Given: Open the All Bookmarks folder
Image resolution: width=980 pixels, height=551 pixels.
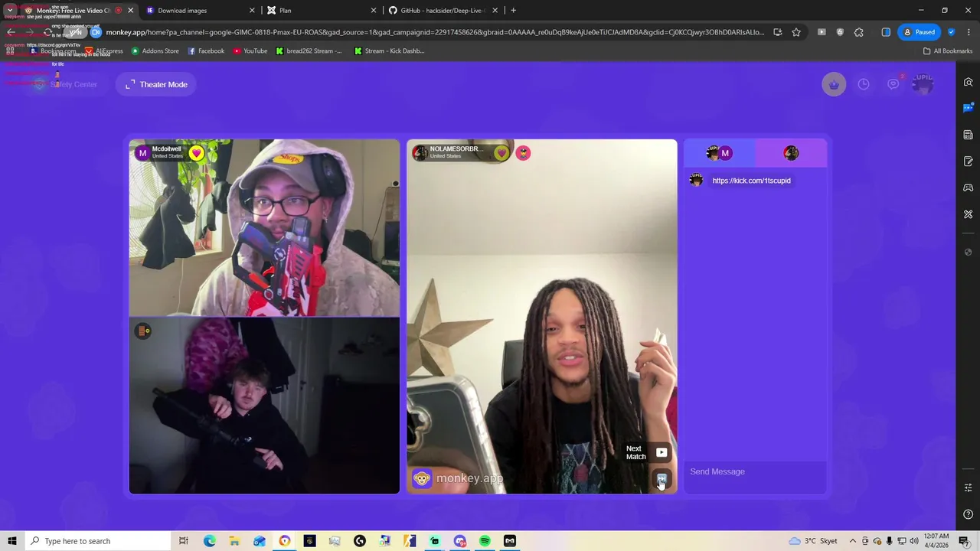Looking at the screenshot, I should [948, 51].
